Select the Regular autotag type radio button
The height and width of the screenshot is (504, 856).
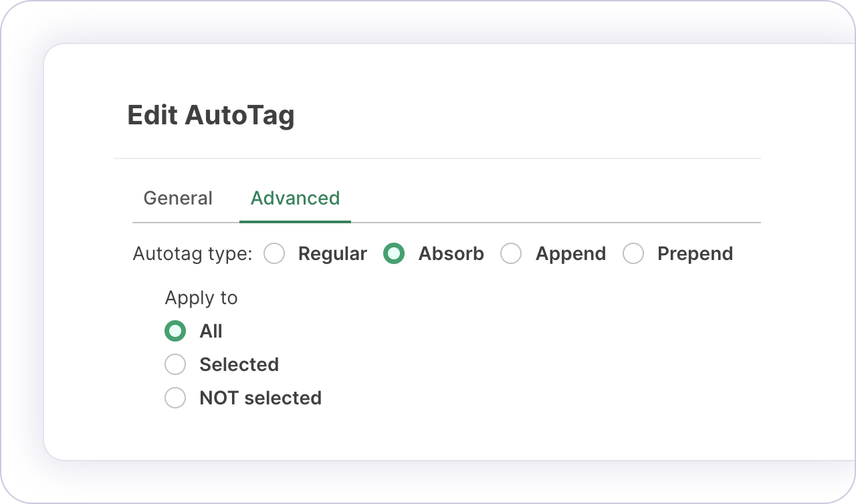(274, 254)
